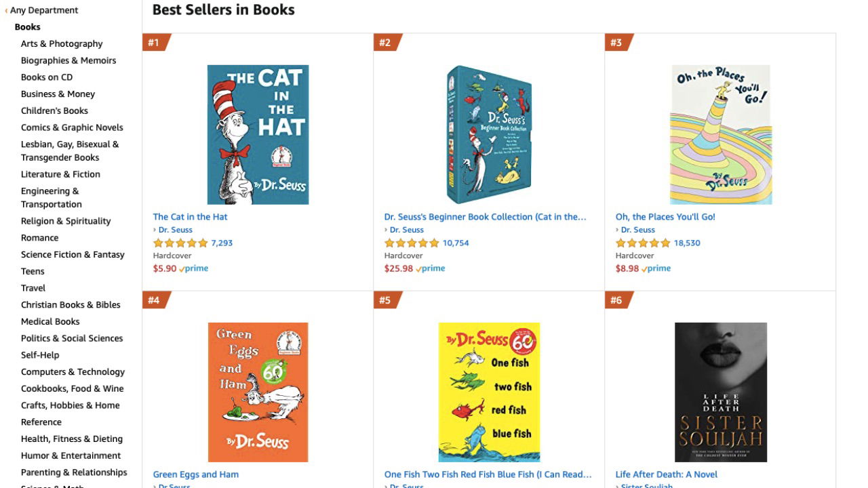868x488 pixels.
Task: Click prime badge next to $8.98 price
Action: pos(656,268)
